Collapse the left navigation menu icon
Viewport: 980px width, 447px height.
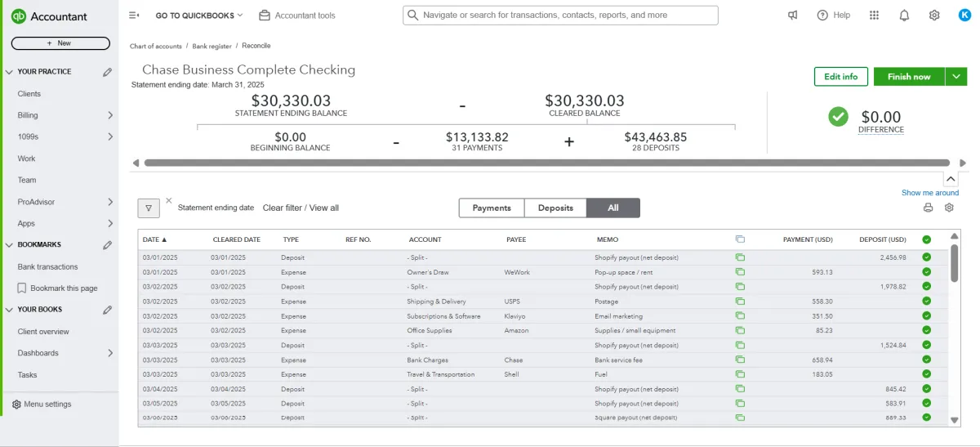pos(134,16)
